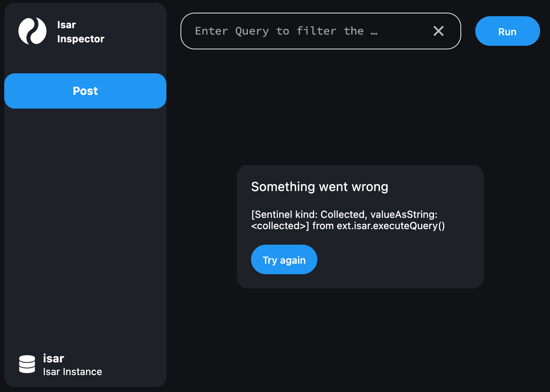Click the empty area above the error card
The width and height of the screenshot is (550, 392).
point(360,106)
